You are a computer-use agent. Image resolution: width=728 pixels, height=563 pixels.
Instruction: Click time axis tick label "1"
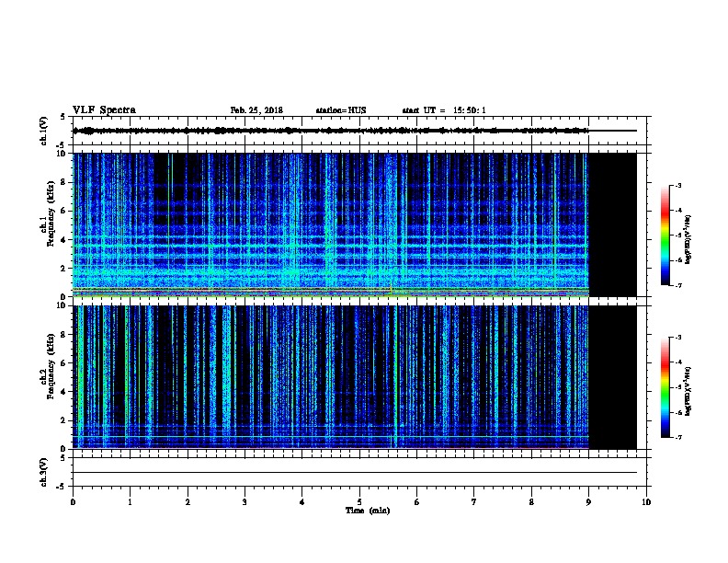point(130,501)
